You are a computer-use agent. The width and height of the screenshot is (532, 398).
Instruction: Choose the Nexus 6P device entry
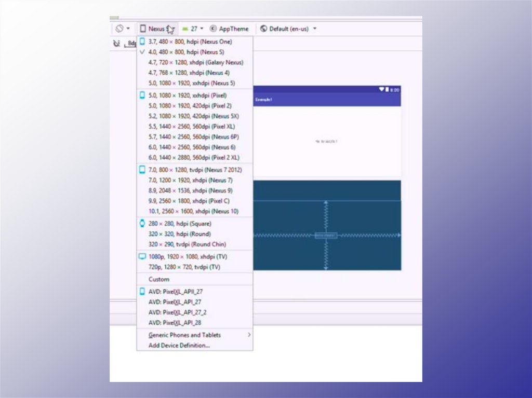195,137
